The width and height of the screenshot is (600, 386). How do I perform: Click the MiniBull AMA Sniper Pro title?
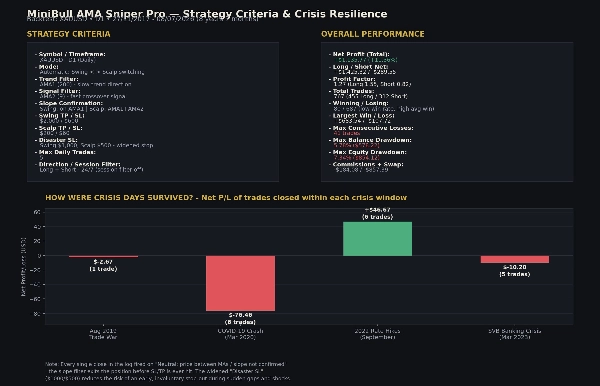pos(207,14)
